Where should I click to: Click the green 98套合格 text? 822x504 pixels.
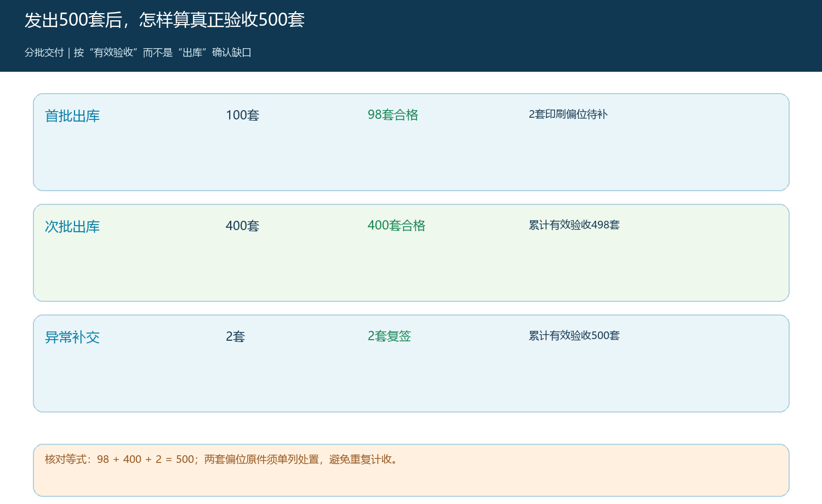point(393,114)
